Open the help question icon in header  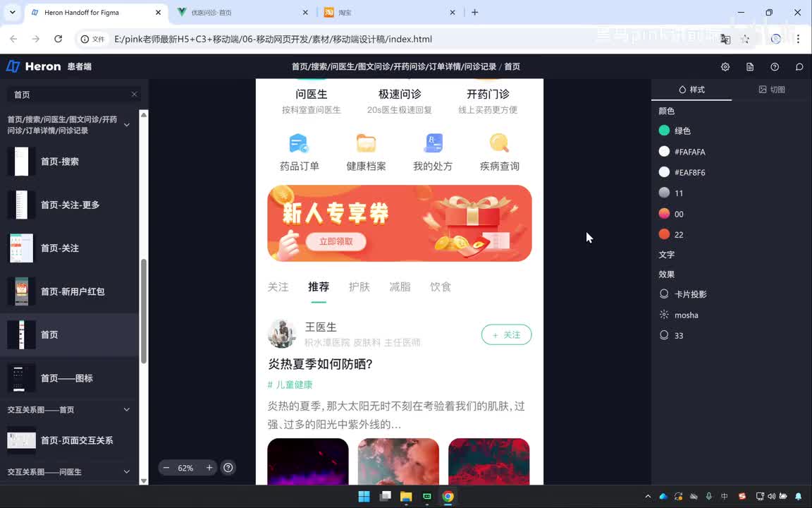tap(775, 67)
